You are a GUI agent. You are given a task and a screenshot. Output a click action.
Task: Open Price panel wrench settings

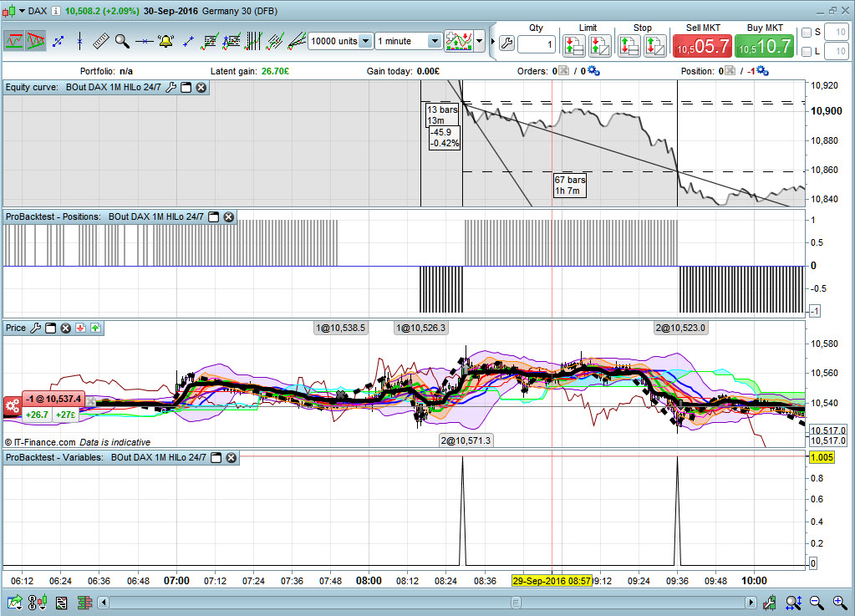click(x=35, y=328)
